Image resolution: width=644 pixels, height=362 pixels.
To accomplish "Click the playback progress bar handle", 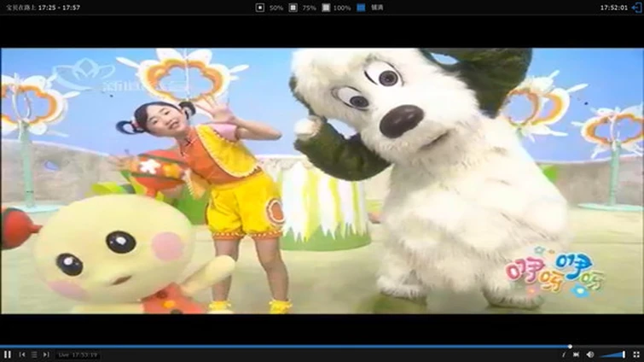I will 570,347.
